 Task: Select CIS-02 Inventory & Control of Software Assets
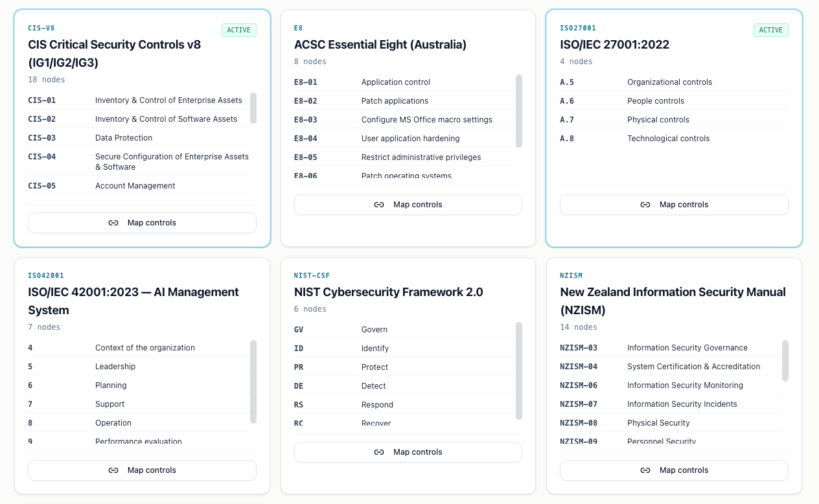point(139,119)
